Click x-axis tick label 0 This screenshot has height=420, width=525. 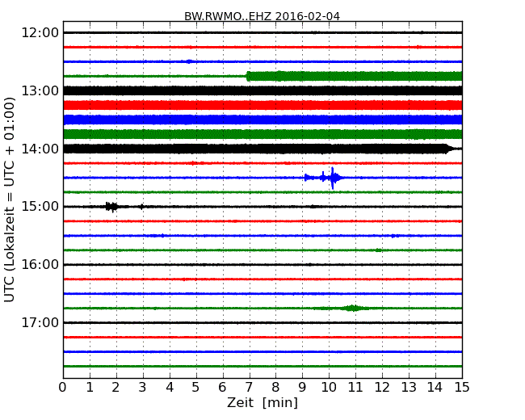pos(63,388)
